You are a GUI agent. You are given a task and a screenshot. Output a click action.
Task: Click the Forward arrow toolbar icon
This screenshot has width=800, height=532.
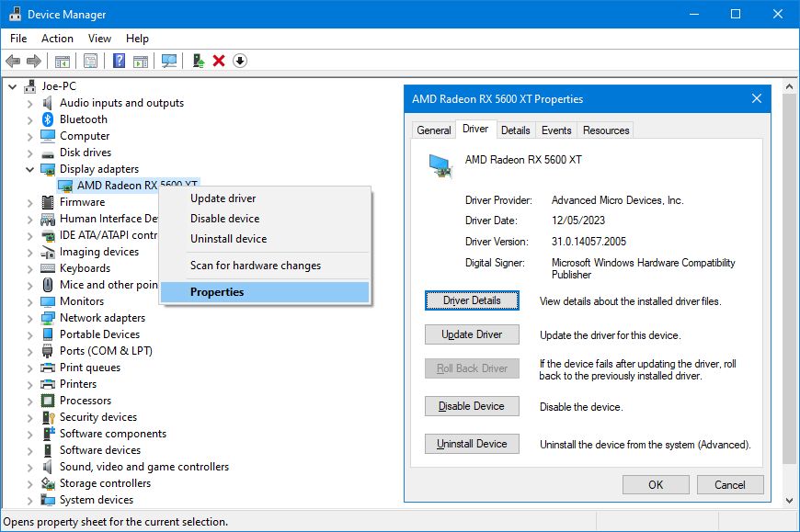pyautogui.click(x=34, y=62)
